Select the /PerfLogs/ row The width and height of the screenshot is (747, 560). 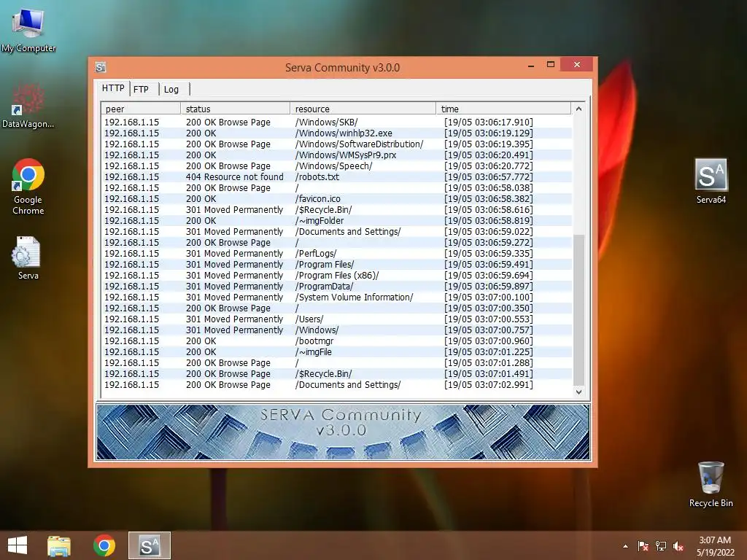(x=337, y=253)
